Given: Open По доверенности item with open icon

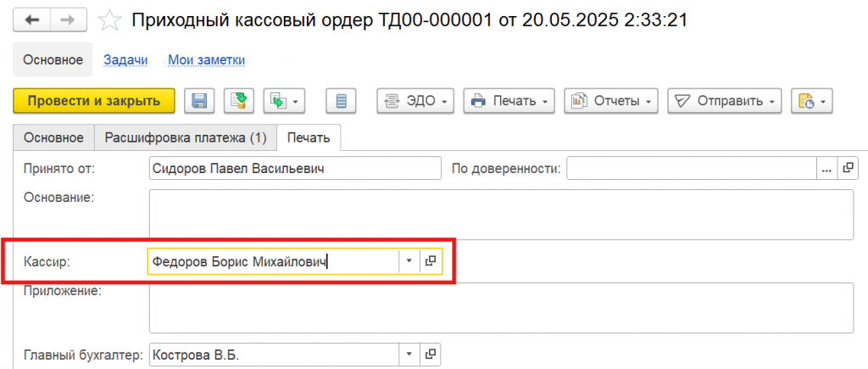Looking at the screenshot, I should tap(848, 169).
